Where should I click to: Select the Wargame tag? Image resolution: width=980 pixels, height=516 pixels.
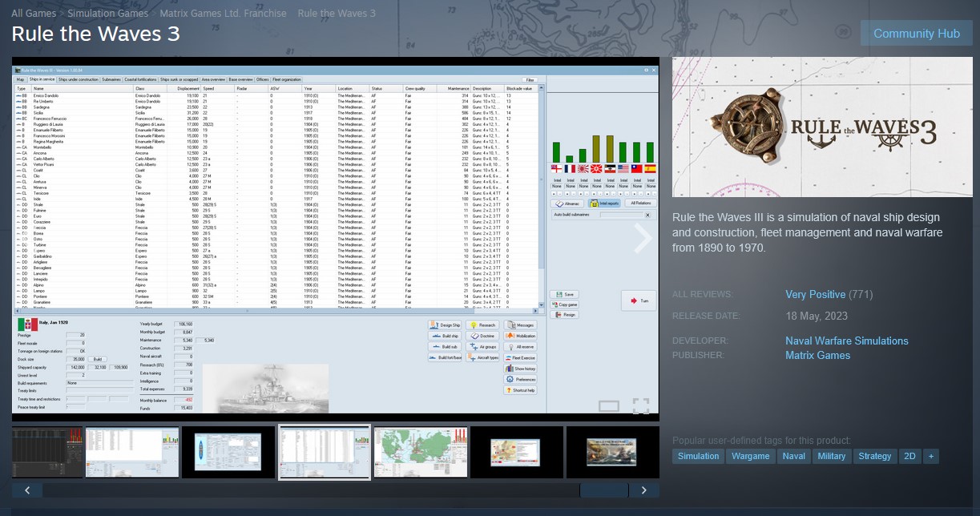(x=750, y=456)
